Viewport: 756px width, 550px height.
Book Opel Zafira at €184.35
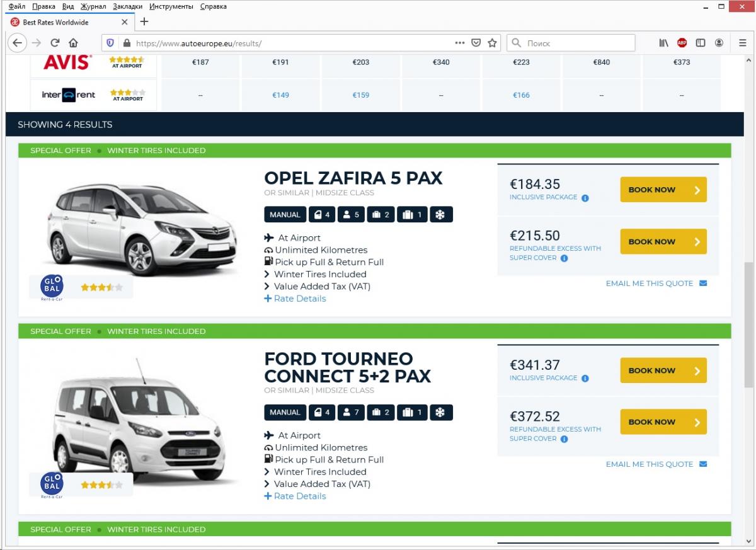(663, 190)
